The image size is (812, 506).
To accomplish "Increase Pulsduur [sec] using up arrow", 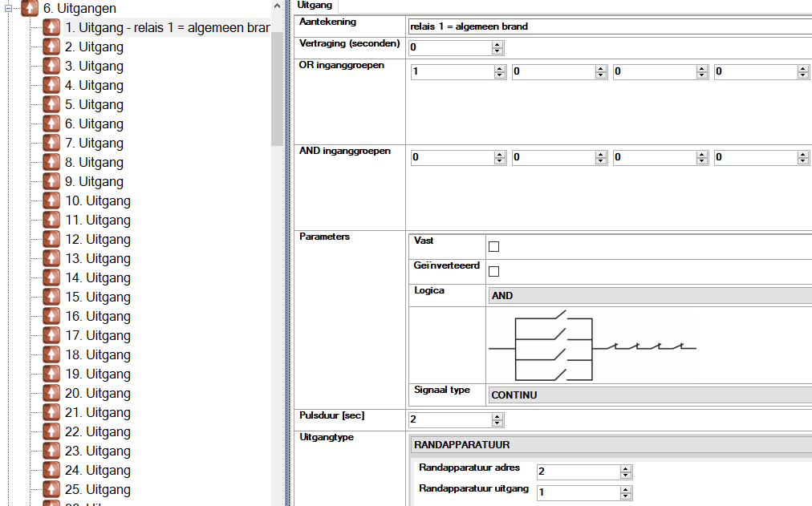I will click(x=497, y=416).
